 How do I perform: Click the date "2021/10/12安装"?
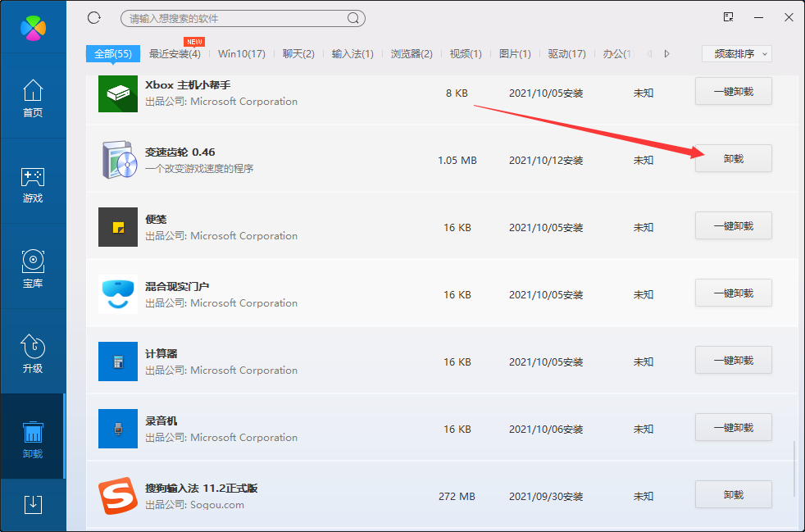pos(546,160)
